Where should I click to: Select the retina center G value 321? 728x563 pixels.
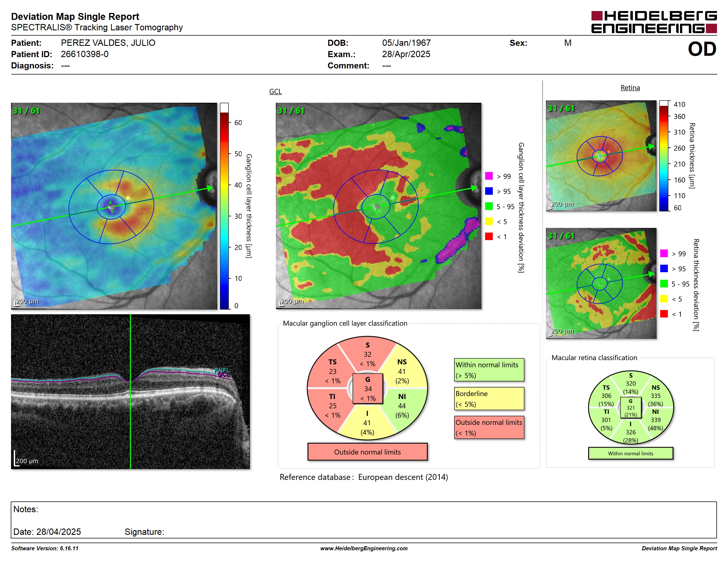coord(630,408)
